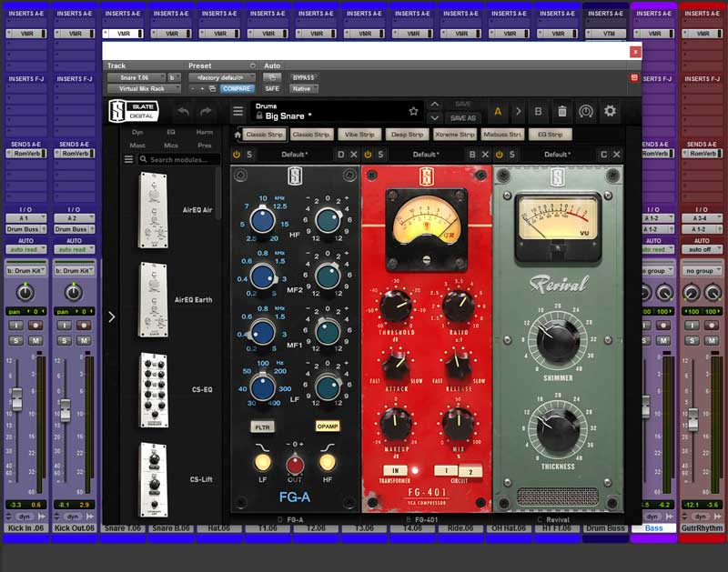
Task: Click SAVE AS preset button
Action: [x=463, y=118]
